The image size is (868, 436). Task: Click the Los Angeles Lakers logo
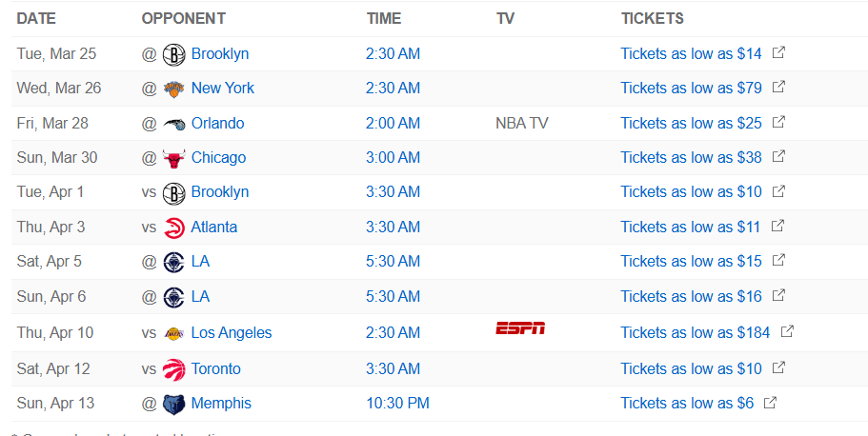click(173, 333)
